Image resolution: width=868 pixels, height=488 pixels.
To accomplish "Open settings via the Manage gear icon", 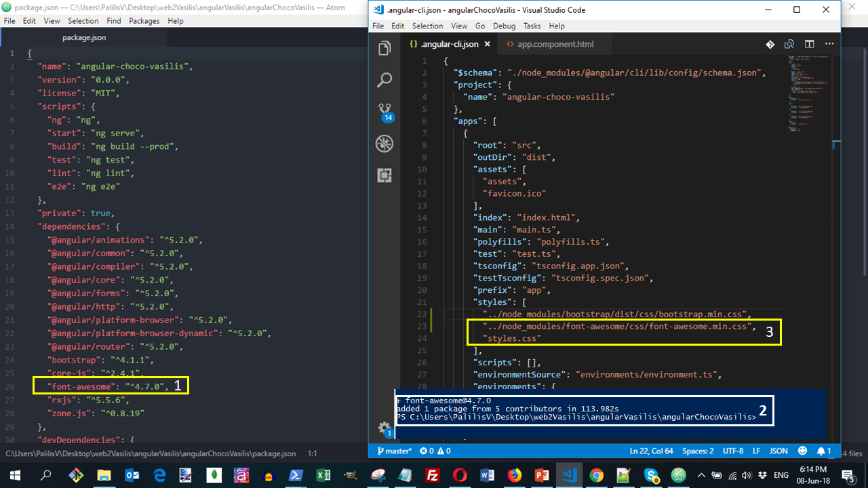I will tap(384, 428).
